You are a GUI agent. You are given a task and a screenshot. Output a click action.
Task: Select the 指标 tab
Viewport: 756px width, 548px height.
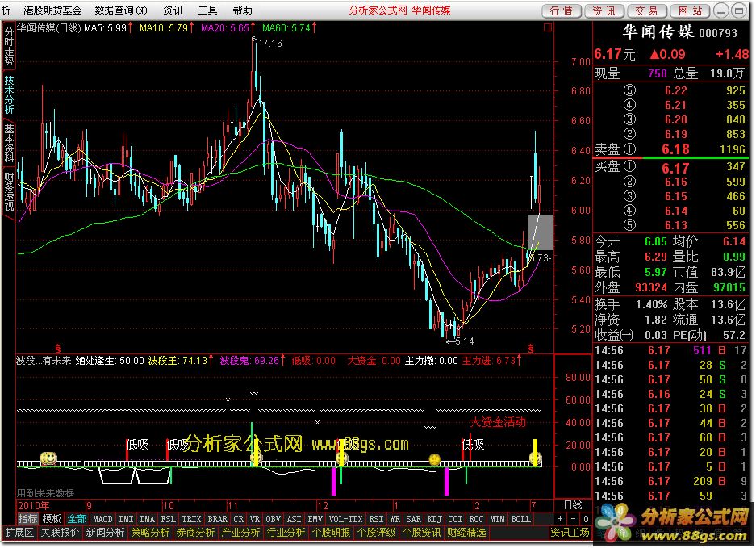(x=27, y=520)
